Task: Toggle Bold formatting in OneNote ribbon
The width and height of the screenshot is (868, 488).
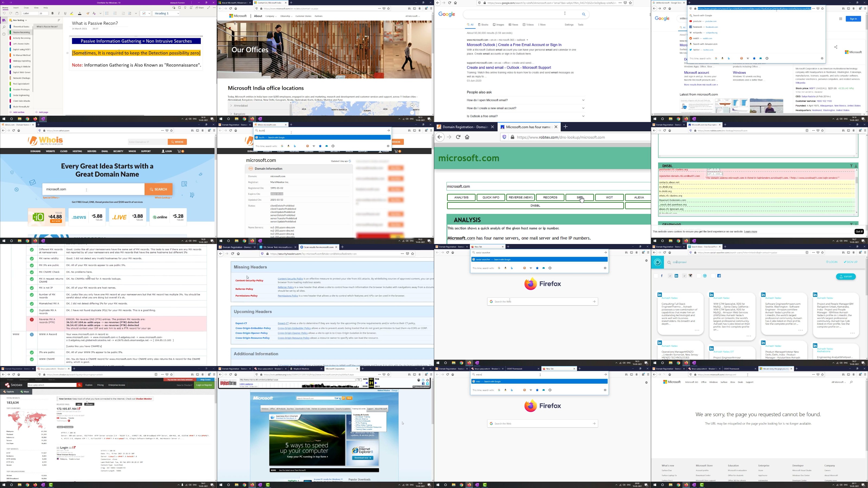Action: pyautogui.click(x=53, y=14)
